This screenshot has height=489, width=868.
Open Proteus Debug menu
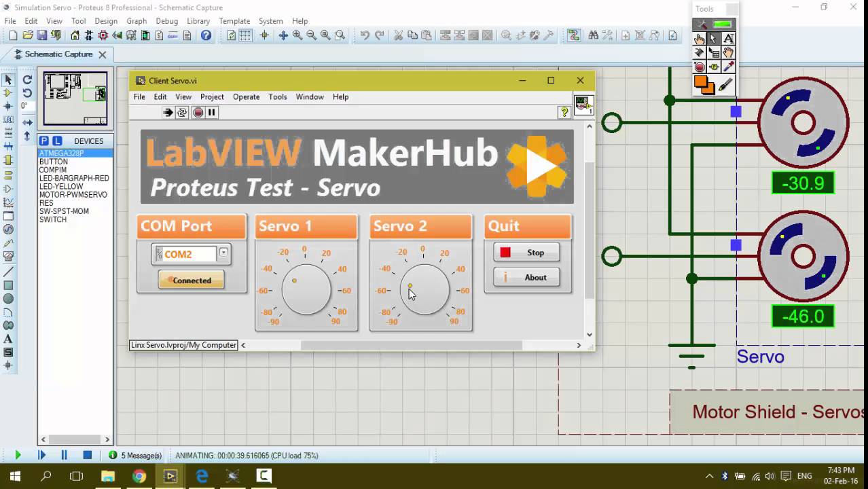(x=166, y=21)
